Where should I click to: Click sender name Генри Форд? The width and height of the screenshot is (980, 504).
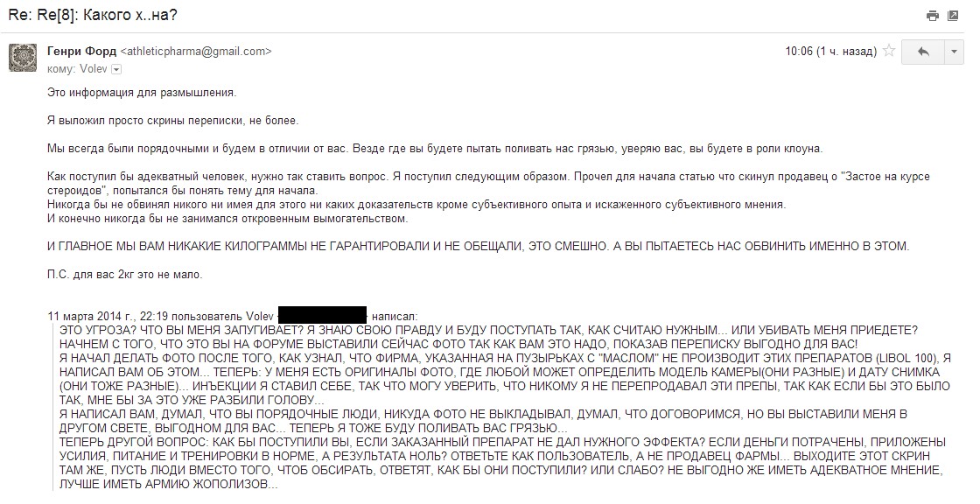point(81,52)
